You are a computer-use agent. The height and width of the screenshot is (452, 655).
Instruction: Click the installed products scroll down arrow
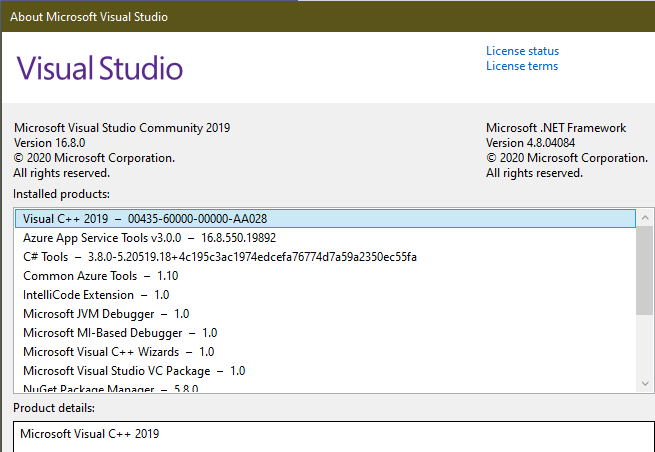click(645, 383)
